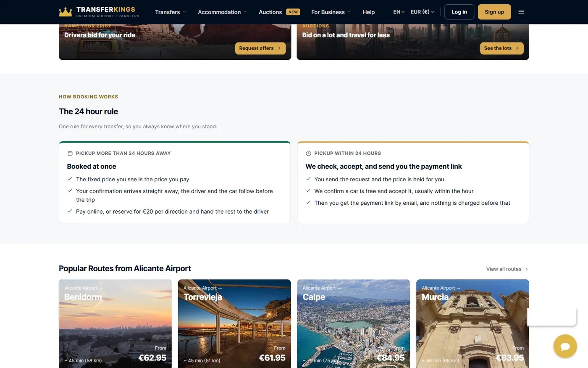The width and height of the screenshot is (588, 368).
Task: Click the '~ 45 min (58 km)' duration on Benidorm
Action: (83, 360)
